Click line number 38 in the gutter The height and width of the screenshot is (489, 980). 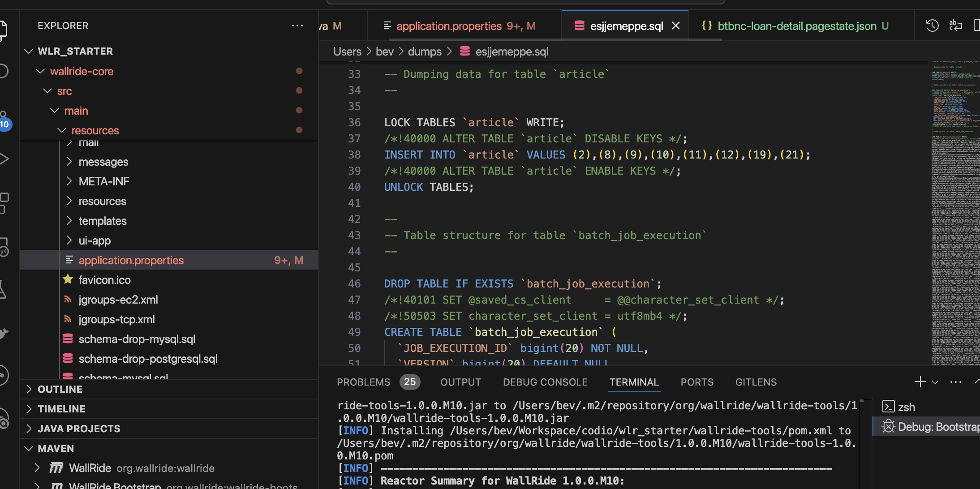[x=354, y=154]
